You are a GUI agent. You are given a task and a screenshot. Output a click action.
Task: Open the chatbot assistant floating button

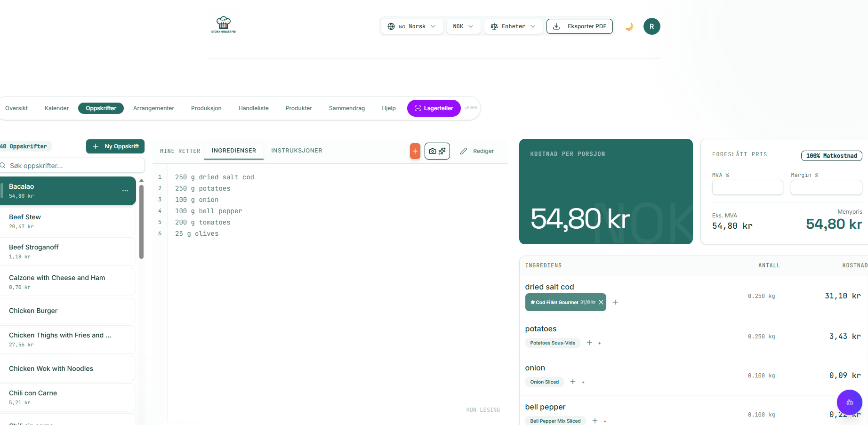[849, 402]
